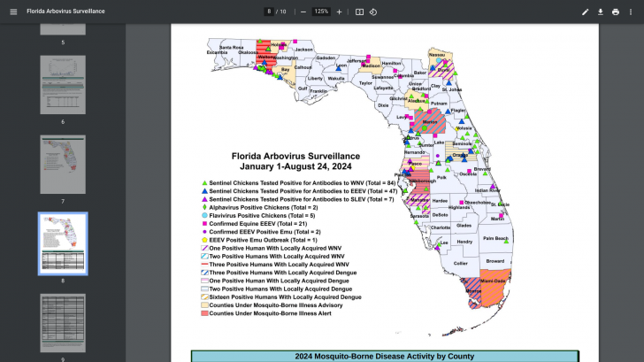Download the PDF file

tap(601, 12)
